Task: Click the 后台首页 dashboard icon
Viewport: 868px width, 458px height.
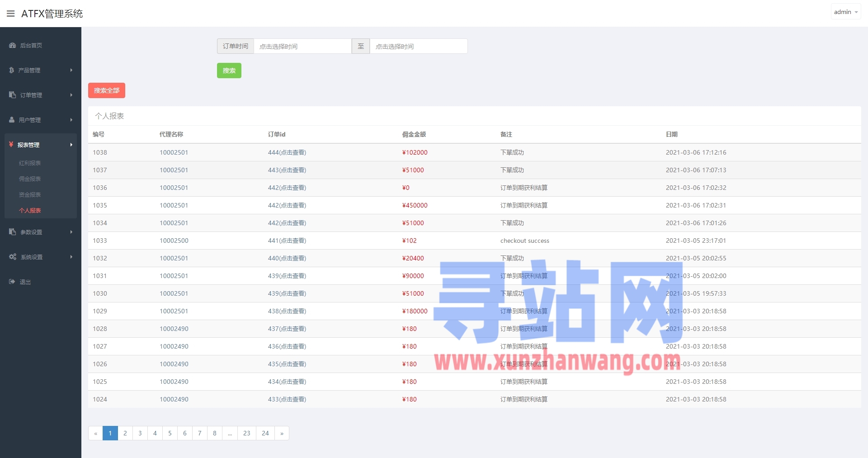Action: (12, 45)
